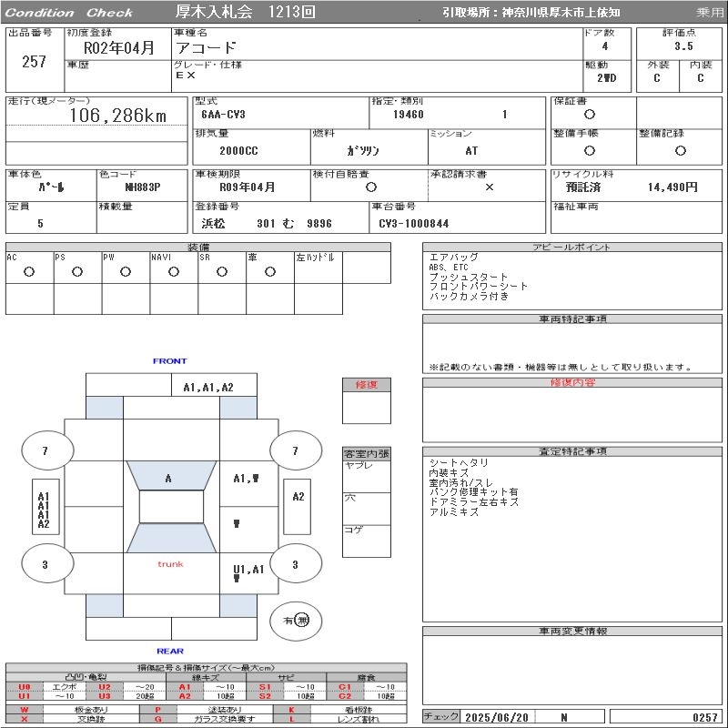728x728 pixels.
Task: Click the A1,A1,A2 hood damage note
Action: pos(208,388)
